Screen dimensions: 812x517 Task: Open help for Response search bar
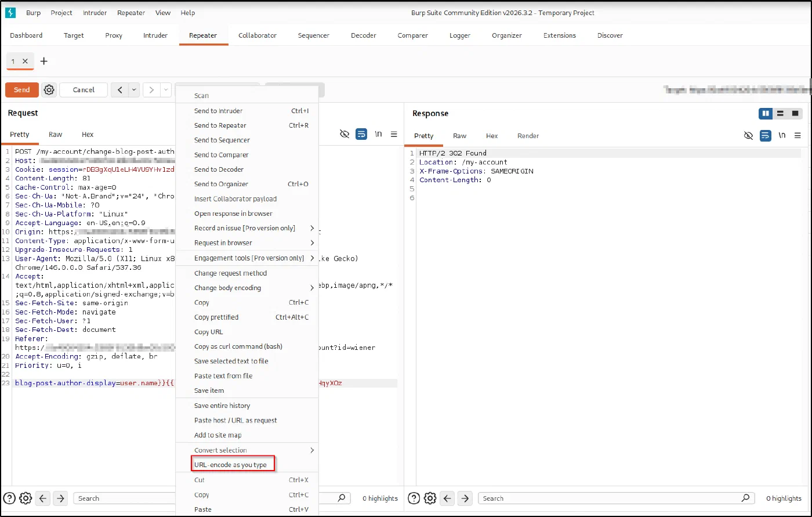(x=414, y=498)
